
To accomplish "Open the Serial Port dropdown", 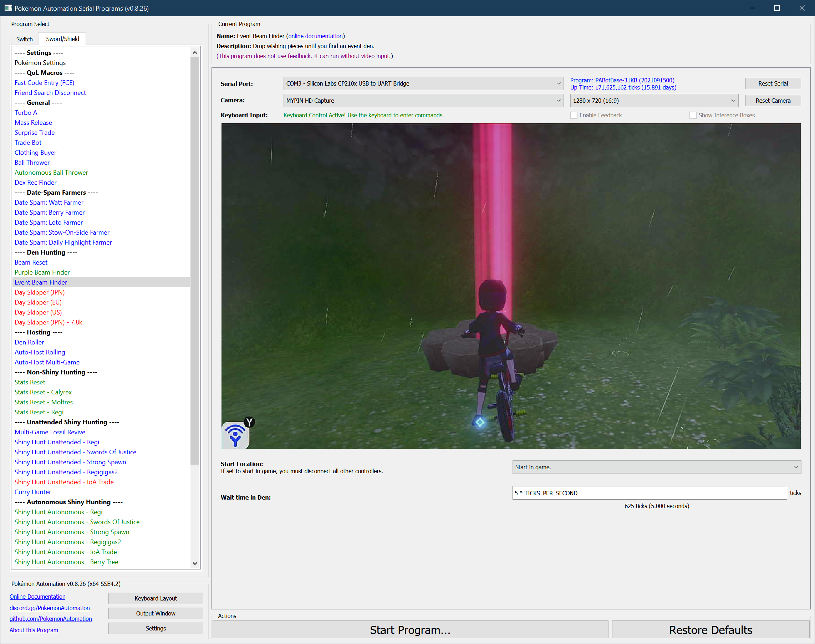I will (423, 83).
